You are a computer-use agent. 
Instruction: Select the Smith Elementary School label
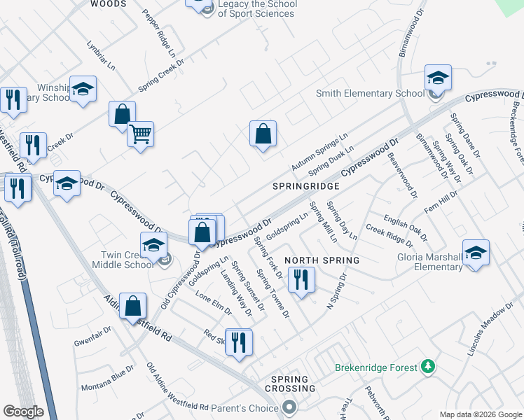coord(370,93)
